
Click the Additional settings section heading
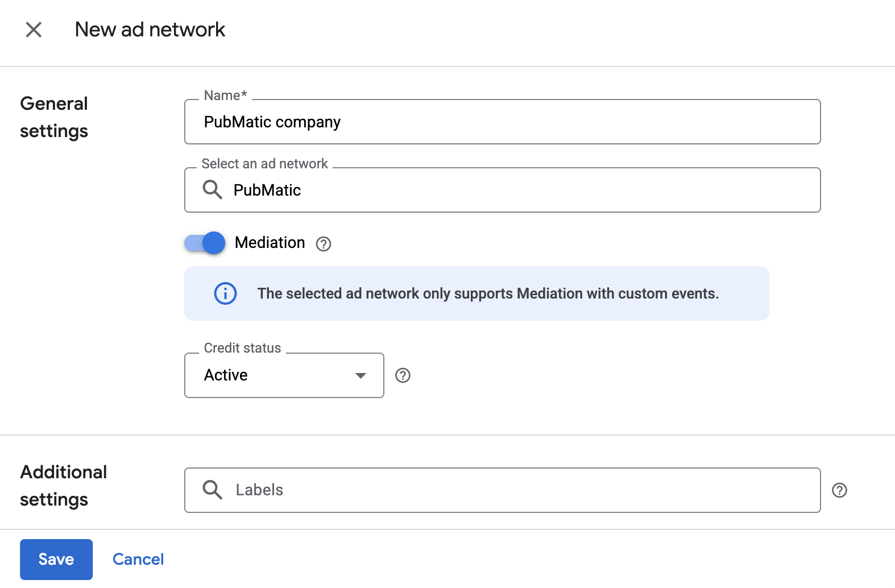(x=63, y=486)
